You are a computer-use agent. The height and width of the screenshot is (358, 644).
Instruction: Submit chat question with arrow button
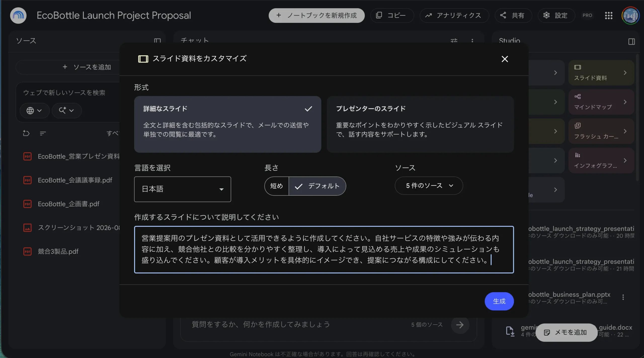460,325
